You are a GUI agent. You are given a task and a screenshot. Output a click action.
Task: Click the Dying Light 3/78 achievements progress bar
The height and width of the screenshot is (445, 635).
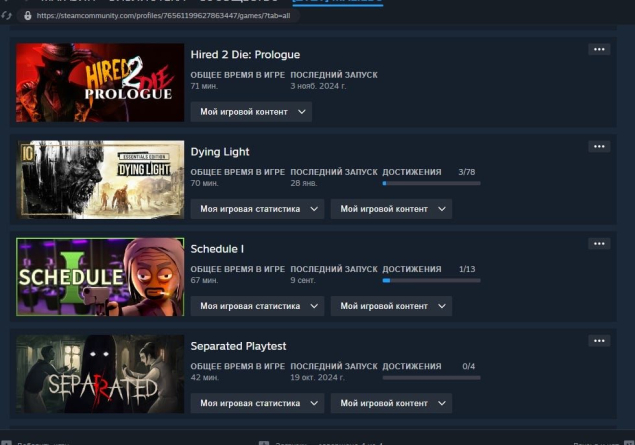(431, 183)
